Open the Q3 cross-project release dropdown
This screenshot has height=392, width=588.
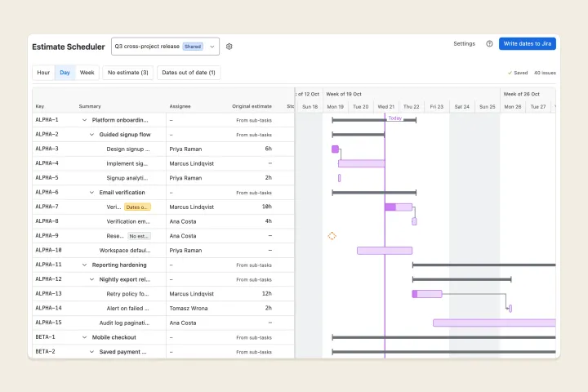[165, 47]
